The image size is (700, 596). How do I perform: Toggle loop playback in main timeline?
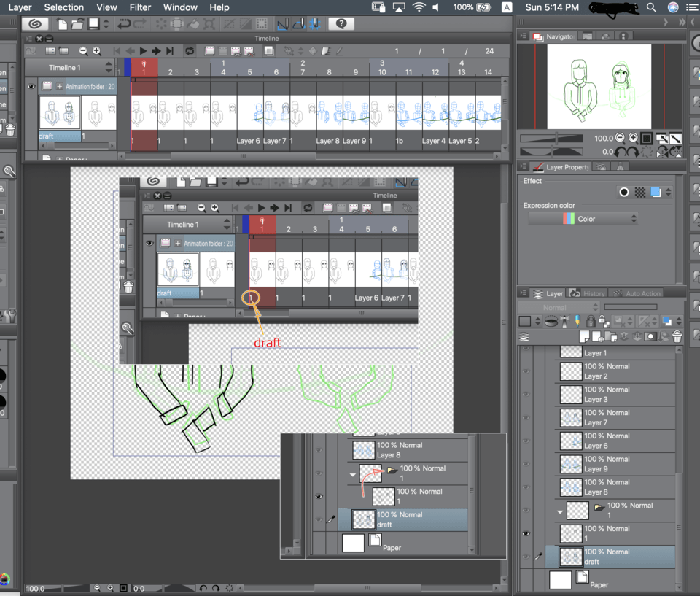point(190,51)
